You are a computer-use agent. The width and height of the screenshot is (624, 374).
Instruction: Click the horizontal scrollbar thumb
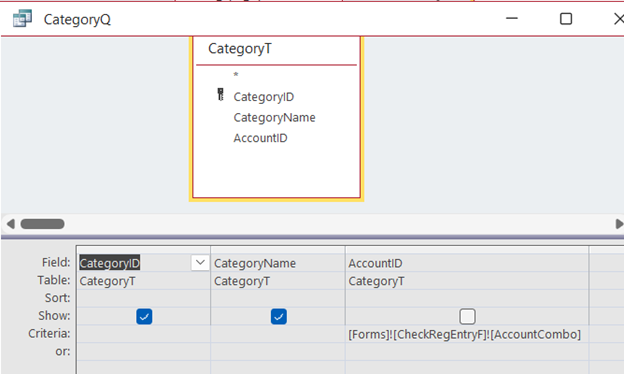point(43,224)
